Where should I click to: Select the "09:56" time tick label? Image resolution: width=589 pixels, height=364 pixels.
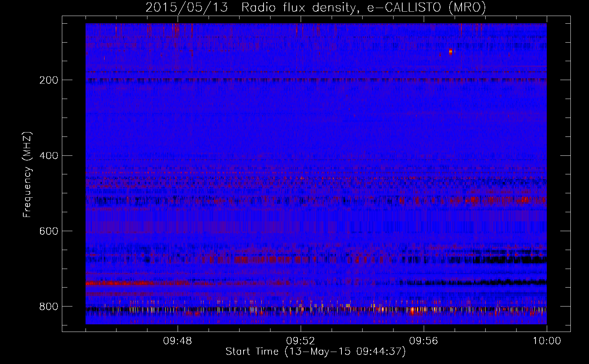click(x=424, y=341)
